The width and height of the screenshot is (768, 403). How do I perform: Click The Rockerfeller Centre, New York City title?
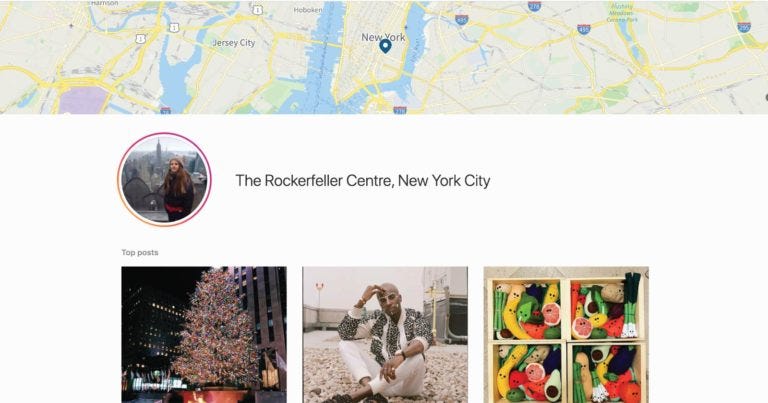tap(362, 181)
